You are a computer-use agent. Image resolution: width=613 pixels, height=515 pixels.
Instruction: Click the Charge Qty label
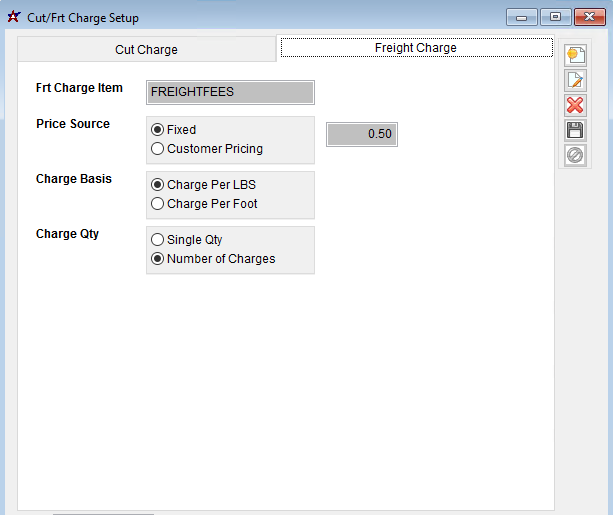pos(67,234)
